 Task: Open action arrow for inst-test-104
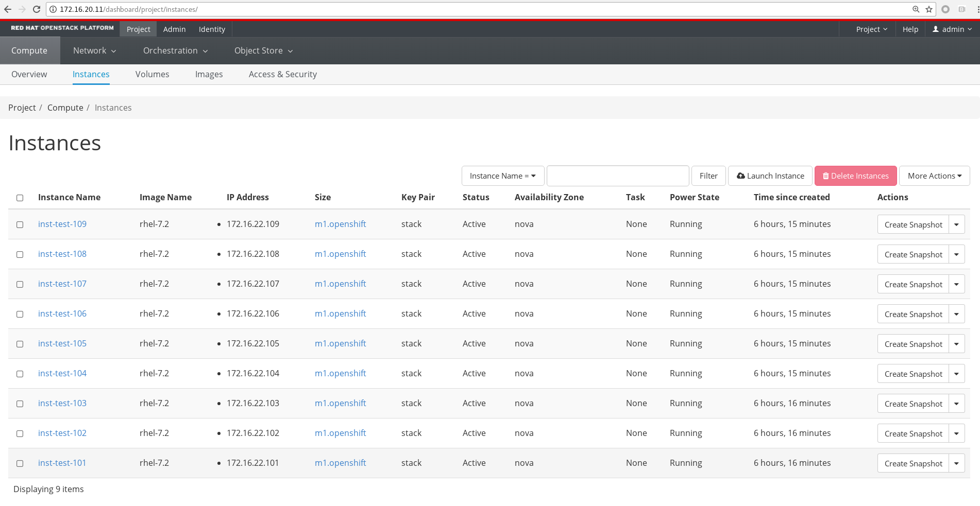(x=956, y=374)
